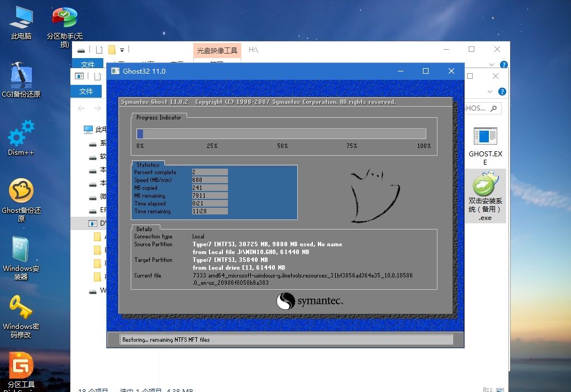Maximize the H:\ Explorer window
This screenshot has height=392, width=571.
tap(472, 49)
